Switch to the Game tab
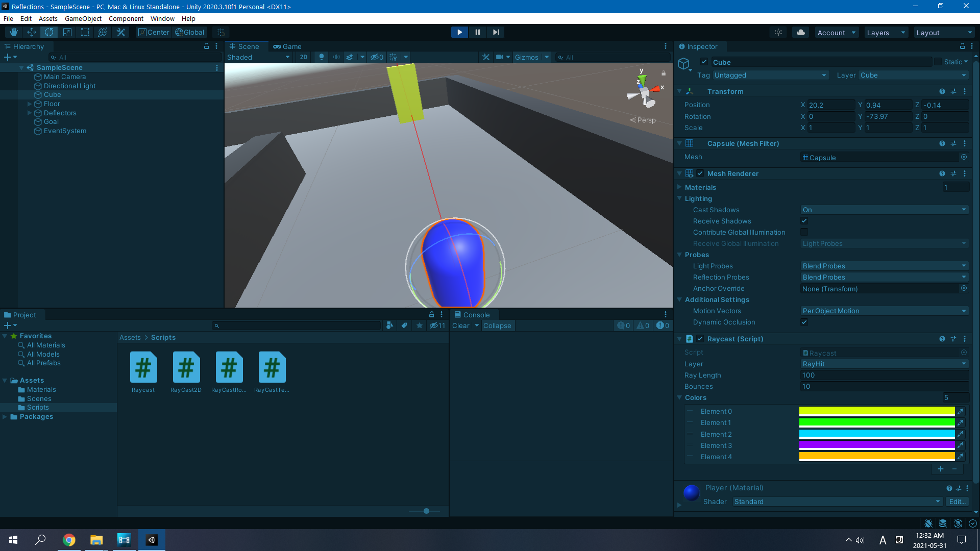 287,46
